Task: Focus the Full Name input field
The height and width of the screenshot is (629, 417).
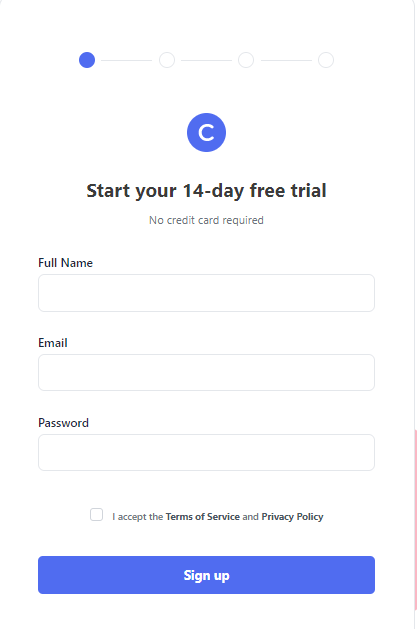Action: coord(206,293)
